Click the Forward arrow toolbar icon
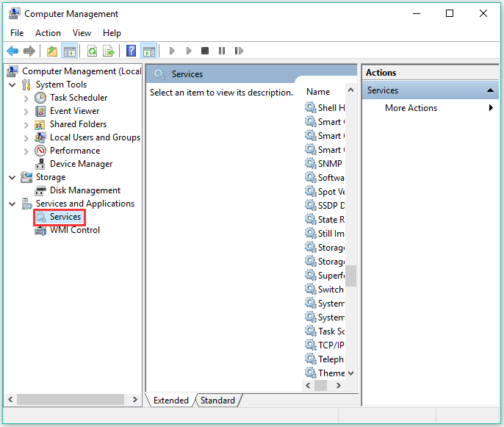The height and width of the screenshot is (427, 504). (x=29, y=51)
